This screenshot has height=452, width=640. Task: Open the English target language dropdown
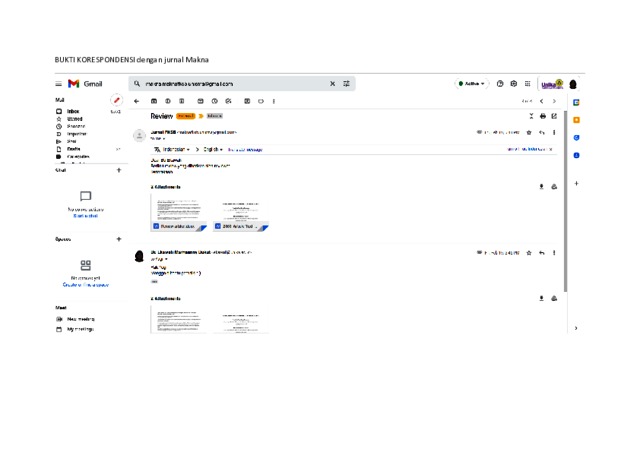[x=213, y=149]
